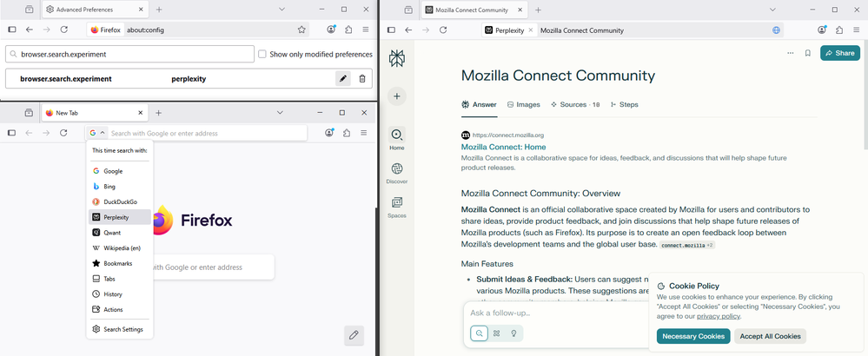Edit the browser.search.experiment preference with pencil icon

click(343, 78)
